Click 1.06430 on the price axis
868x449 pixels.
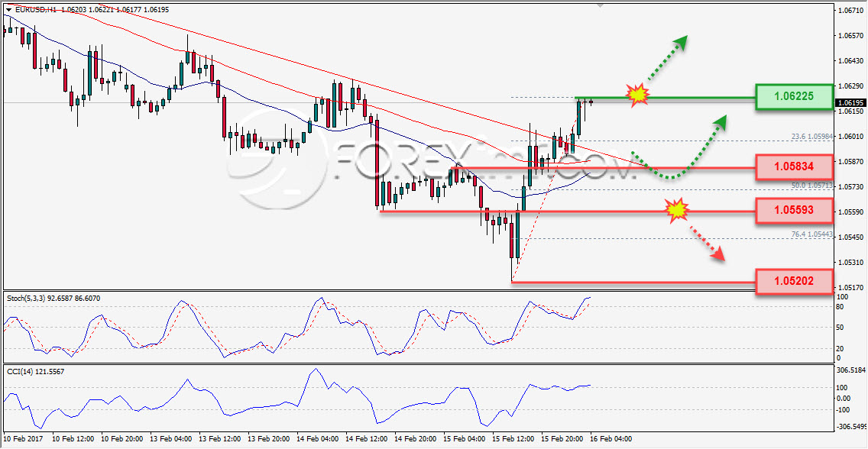[852, 61]
